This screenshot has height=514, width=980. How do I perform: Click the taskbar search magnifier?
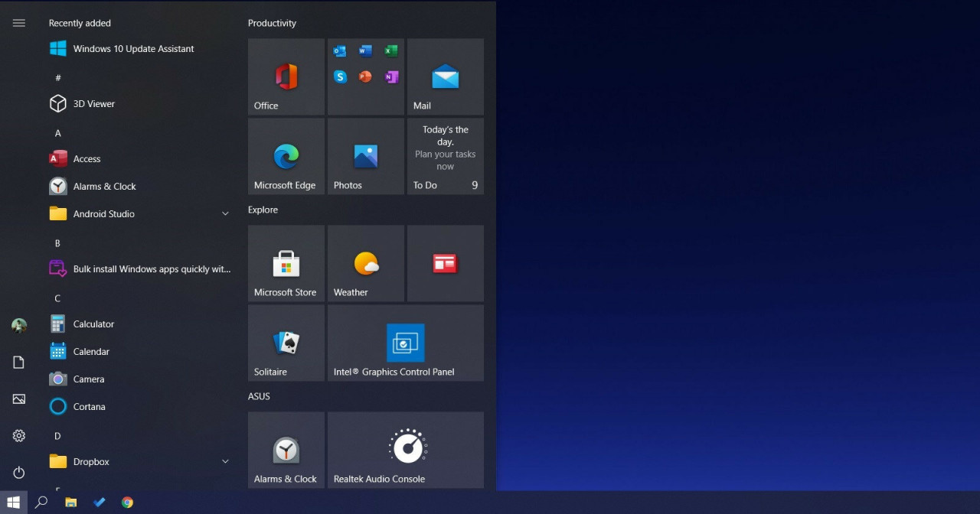point(41,503)
